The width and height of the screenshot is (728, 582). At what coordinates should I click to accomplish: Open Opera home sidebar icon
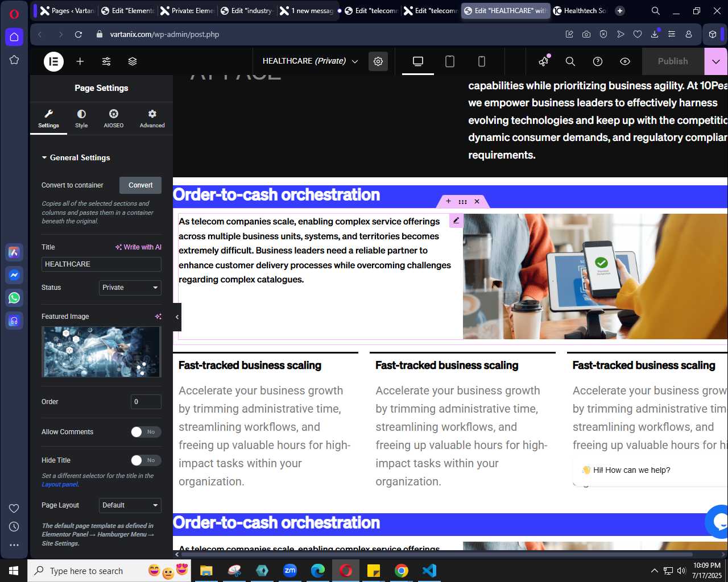click(x=14, y=37)
